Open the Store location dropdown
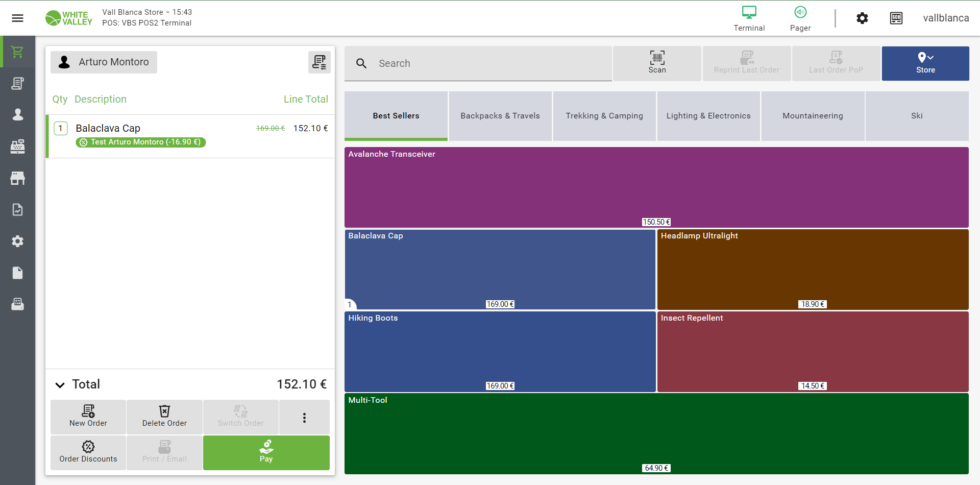The height and width of the screenshot is (485, 980). pyautogui.click(x=925, y=63)
